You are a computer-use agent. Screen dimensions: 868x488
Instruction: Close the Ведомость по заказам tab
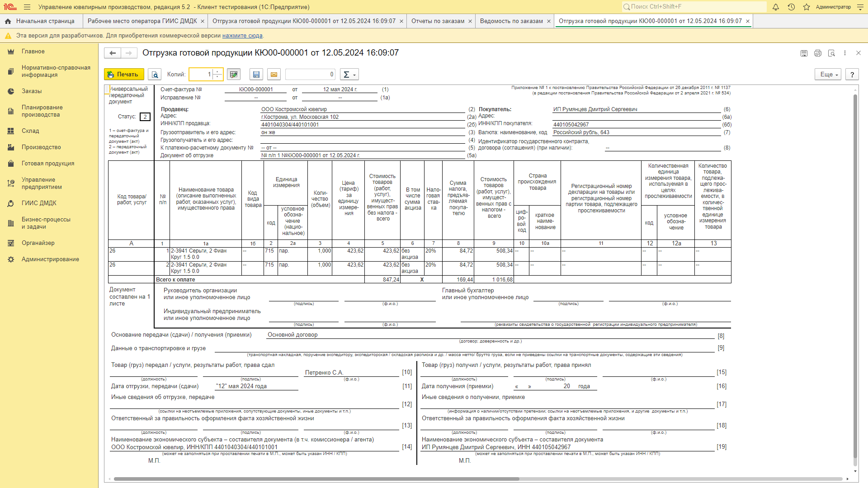coord(549,21)
